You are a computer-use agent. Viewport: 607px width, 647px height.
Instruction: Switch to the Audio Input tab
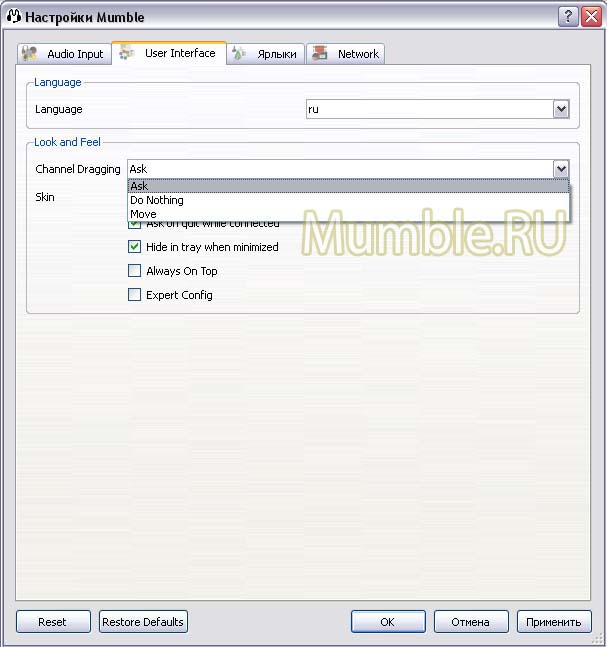click(64, 54)
